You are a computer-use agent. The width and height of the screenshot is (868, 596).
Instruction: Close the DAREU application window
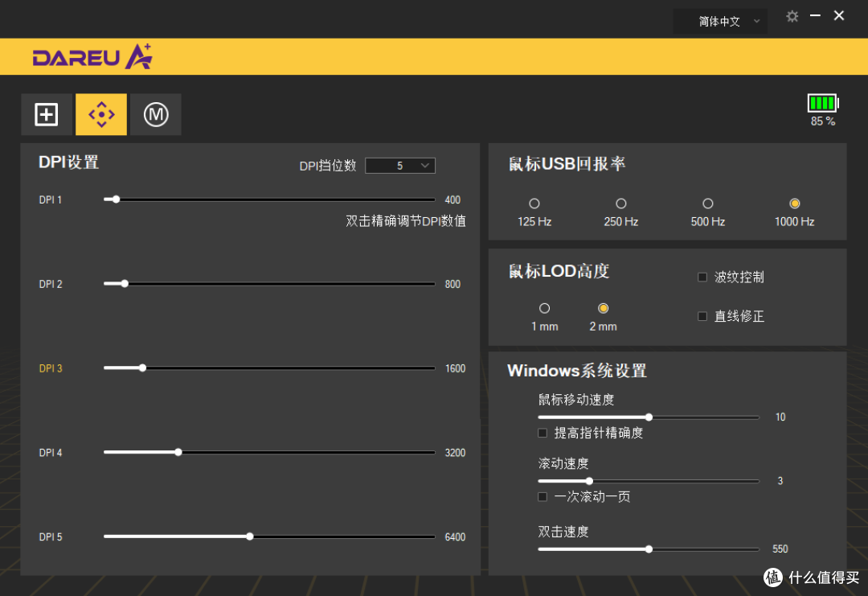pos(838,16)
